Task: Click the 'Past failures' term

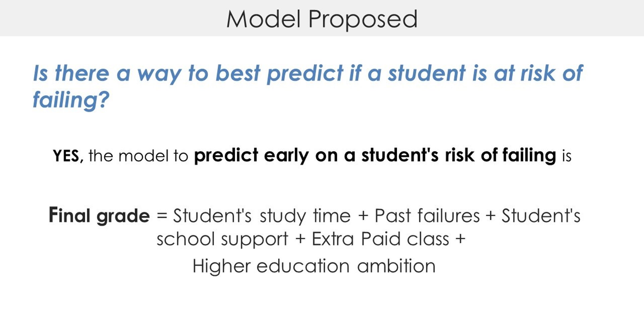Action: [x=427, y=216]
